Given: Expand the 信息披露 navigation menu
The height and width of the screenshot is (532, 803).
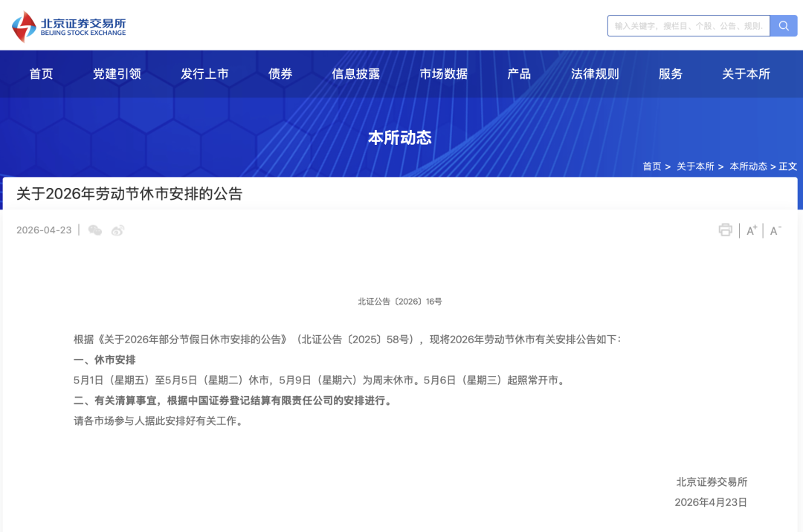Looking at the screenshot, I should pyautogui.click(x=355, y=74).
